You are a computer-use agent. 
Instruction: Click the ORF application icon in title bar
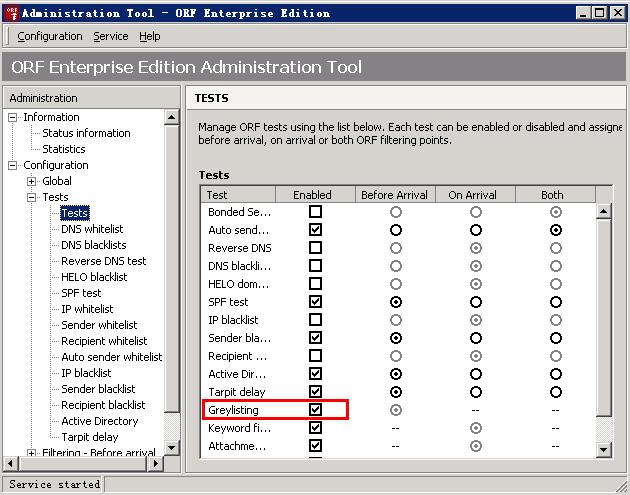(10, 13)
